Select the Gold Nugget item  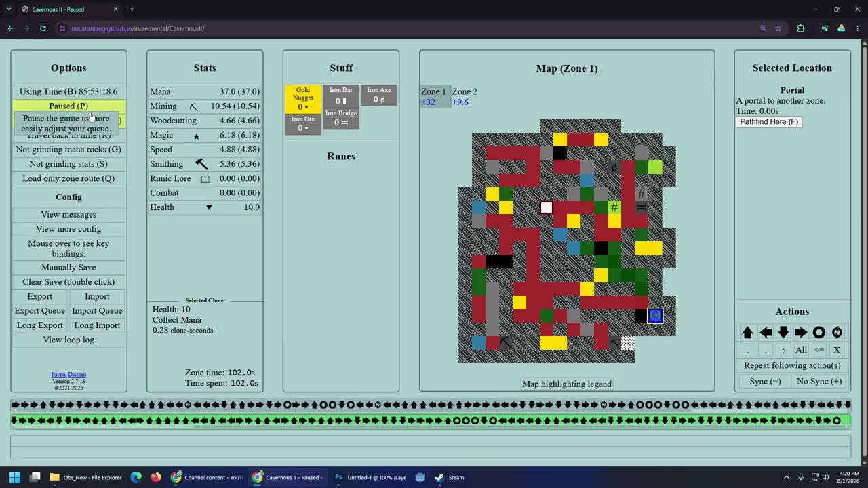pos(303,99)
